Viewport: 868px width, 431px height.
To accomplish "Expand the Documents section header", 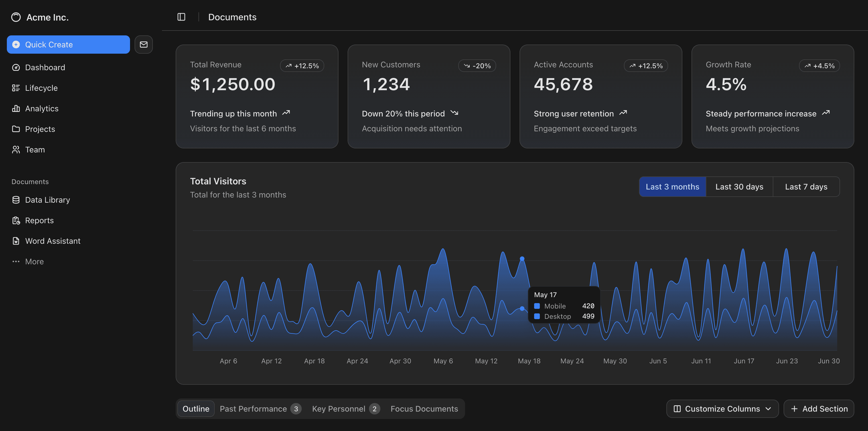I will click(30, 182).
